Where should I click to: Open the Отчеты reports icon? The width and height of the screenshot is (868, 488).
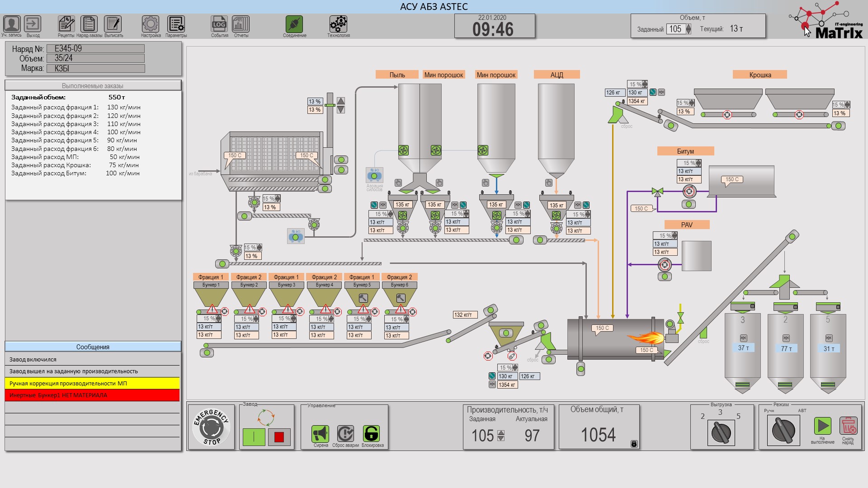241,24
